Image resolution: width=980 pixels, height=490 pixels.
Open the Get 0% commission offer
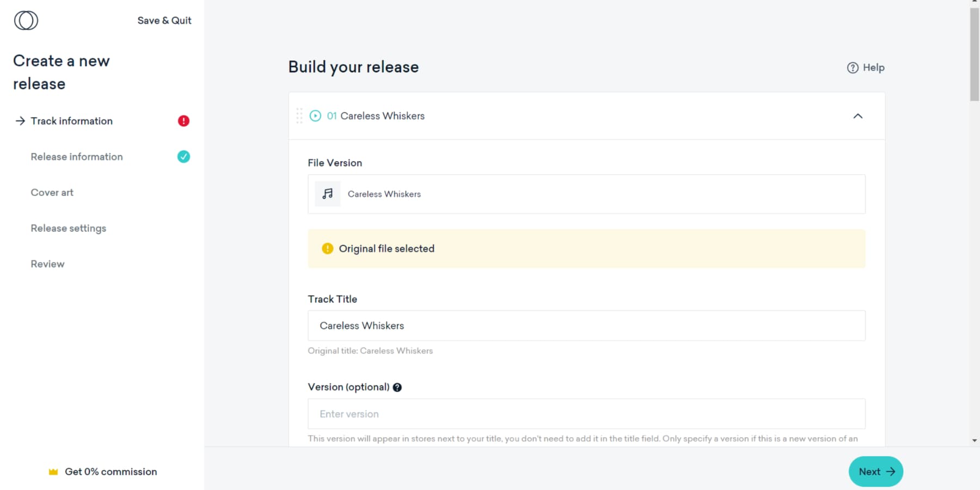tap(111, 471)
